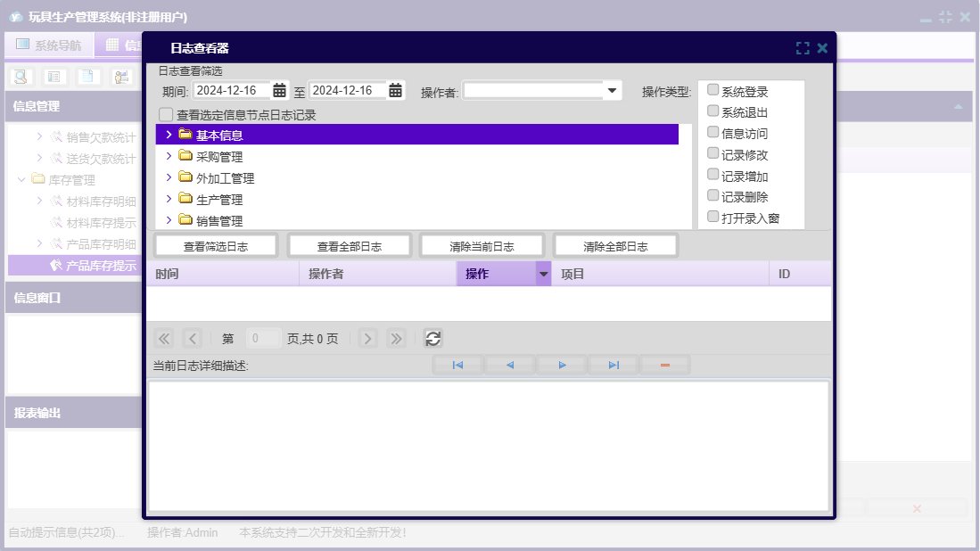Select the 生产管理 tree item
This screenshot has width=980, height=551.
(219, 200)
